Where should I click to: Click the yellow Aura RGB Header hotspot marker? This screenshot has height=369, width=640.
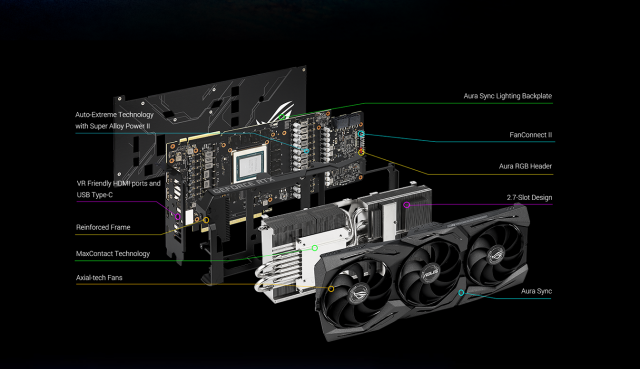[x=361, y=152]
